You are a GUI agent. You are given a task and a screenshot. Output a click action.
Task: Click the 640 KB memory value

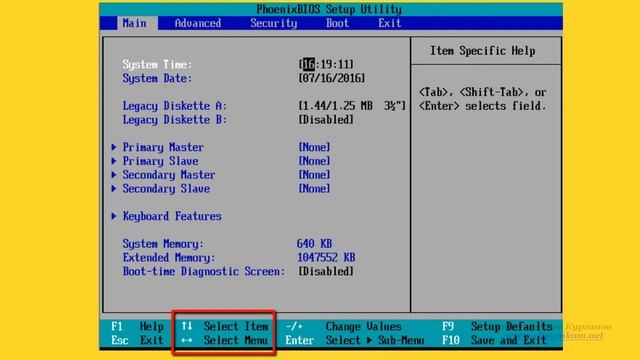pyautogui.click(x=314, y=244)
